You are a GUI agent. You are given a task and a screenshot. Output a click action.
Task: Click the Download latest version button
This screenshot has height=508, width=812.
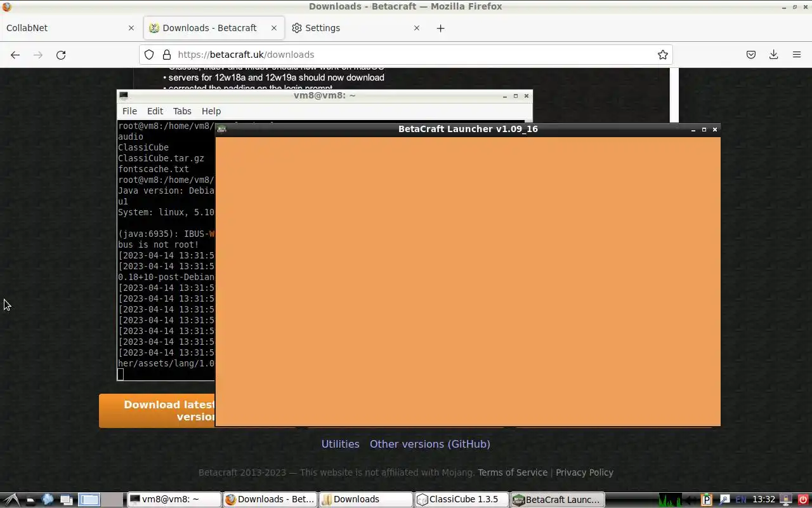click(157, 410)
